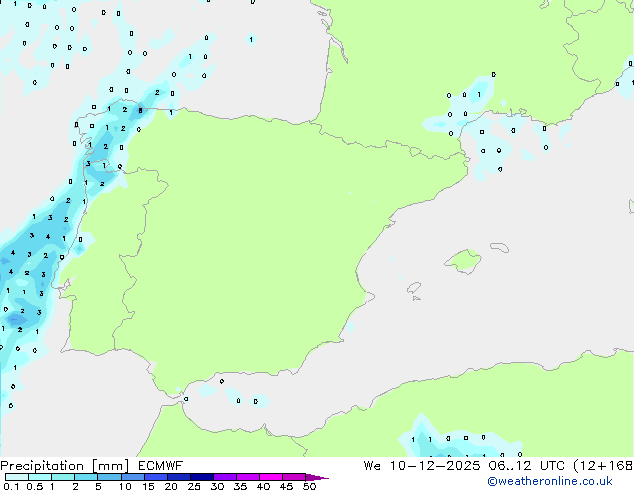Image resolution: width=634 pixels, height=490 pixels.
Task: Click the '0.5' legend scale value
Action: point(35,486)
